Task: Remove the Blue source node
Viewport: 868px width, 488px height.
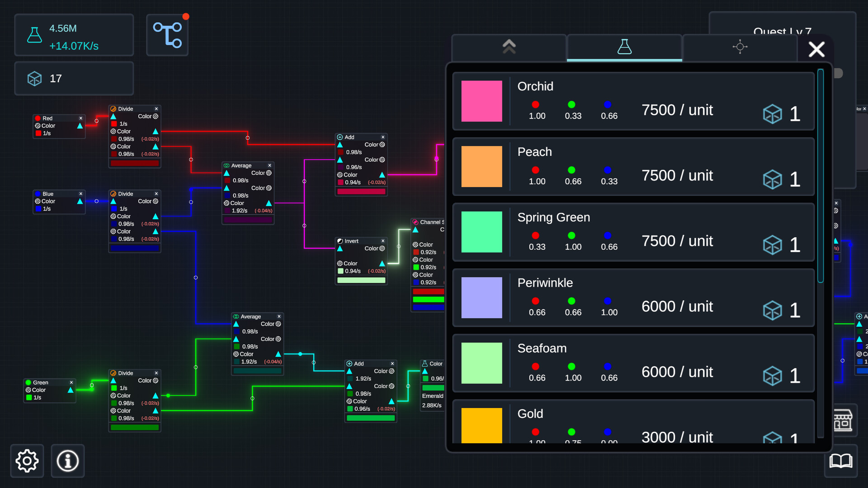Action: [x=81, y=194]
